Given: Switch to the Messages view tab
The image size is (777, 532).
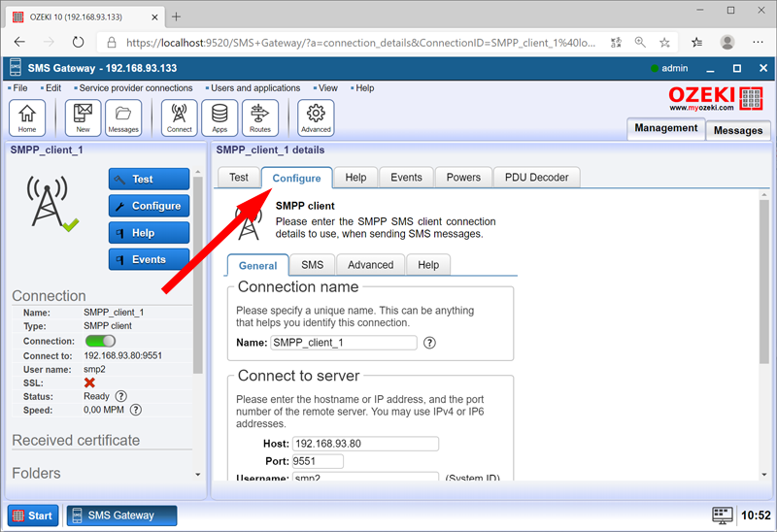Looking at the screenshot, I should [738, 131].
